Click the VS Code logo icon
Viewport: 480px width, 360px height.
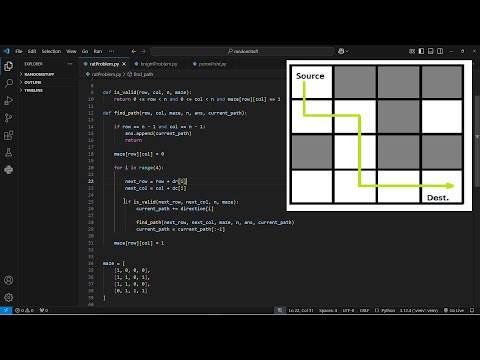point(7,51)
